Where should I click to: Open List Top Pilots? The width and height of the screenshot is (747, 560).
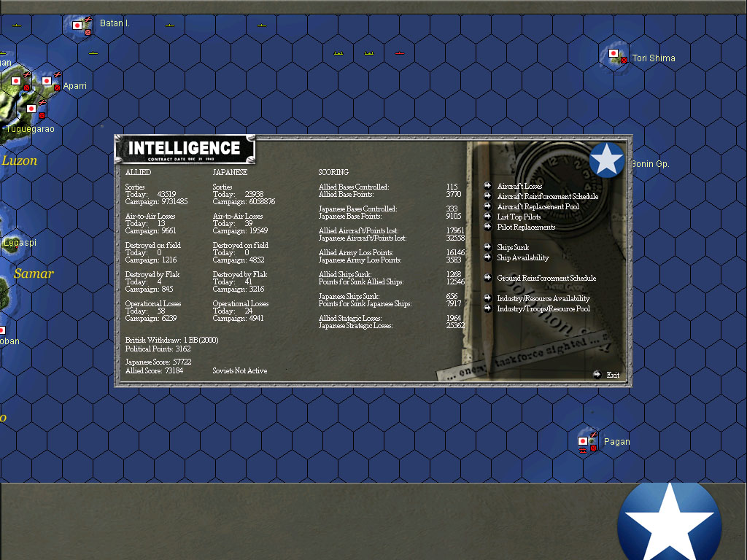tap(519, 217)
